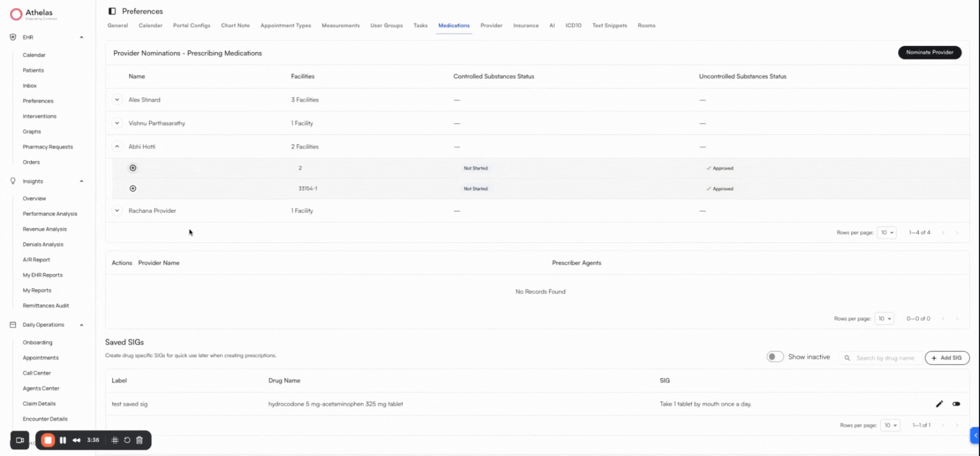Go to previous page of prescriber agents table

[x=943, y=319]
